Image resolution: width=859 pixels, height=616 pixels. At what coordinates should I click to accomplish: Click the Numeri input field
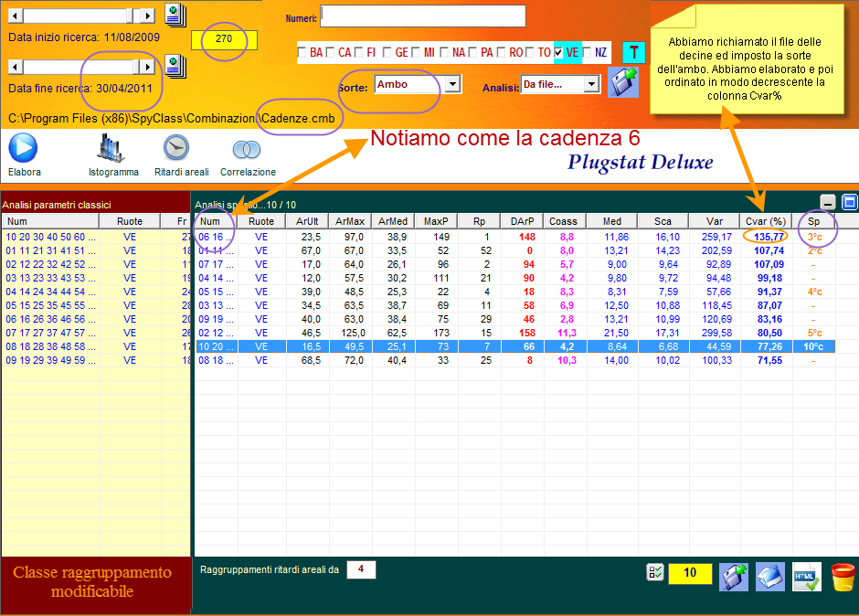(423, 16)
